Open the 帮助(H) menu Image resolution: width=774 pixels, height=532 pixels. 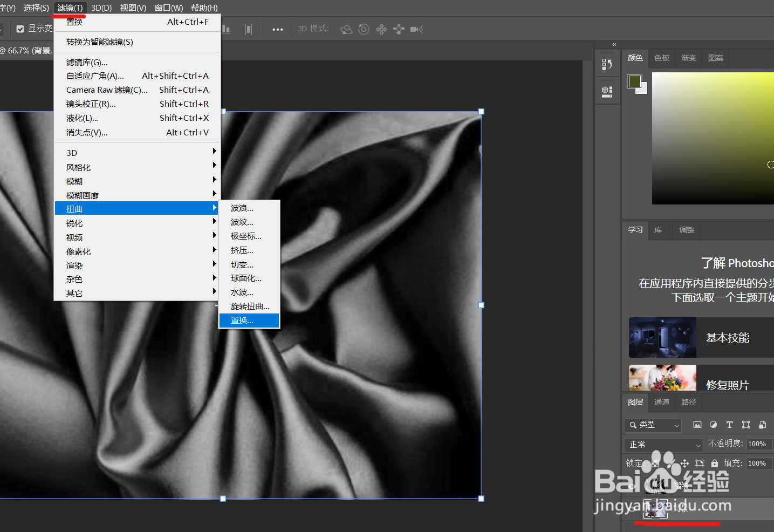point(204,8)
